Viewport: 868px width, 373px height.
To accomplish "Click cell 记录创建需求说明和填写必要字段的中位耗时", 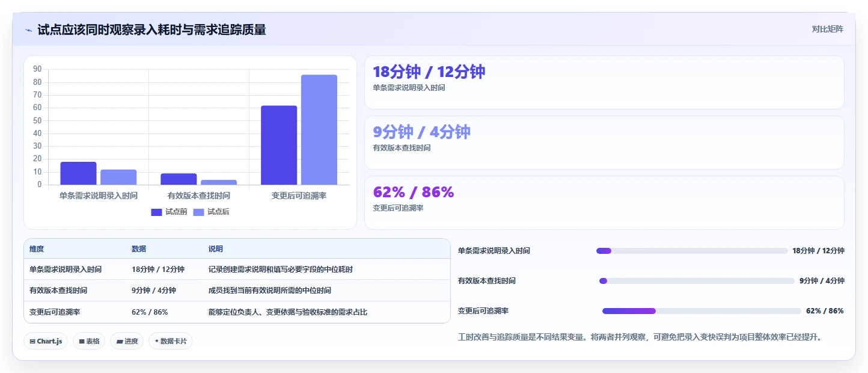I will pyautogui.click(x=281, y=270).
